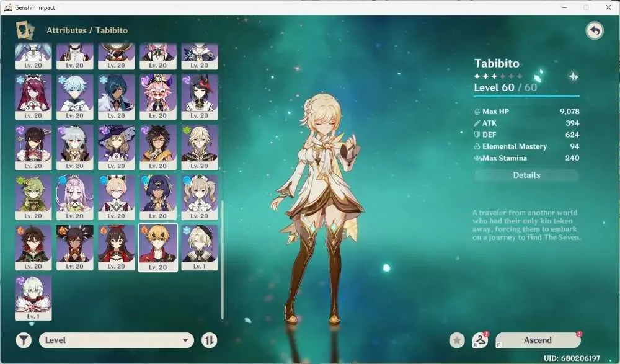
Task: Click the UID 680206197 text
Action: [572, 358]
